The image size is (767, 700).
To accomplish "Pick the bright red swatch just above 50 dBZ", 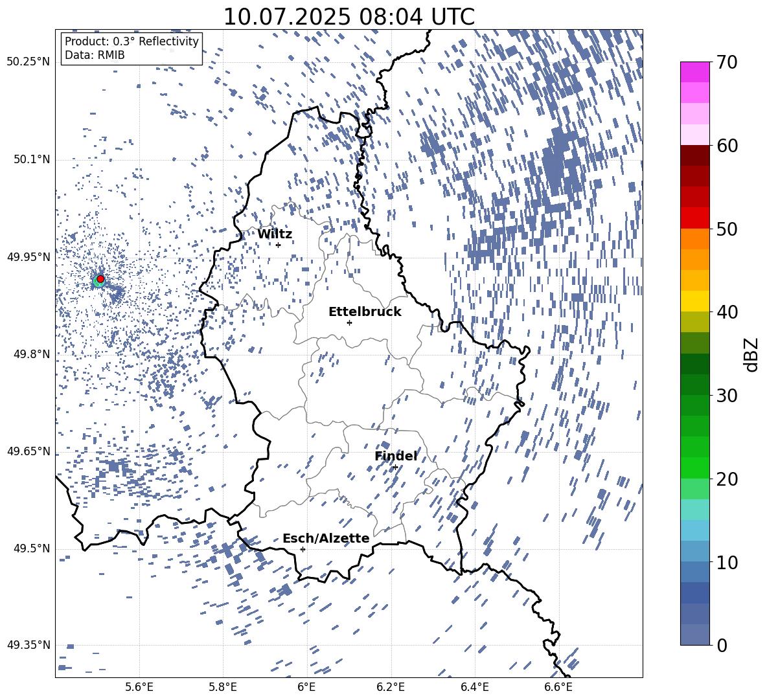I will [x=695, y=218].
